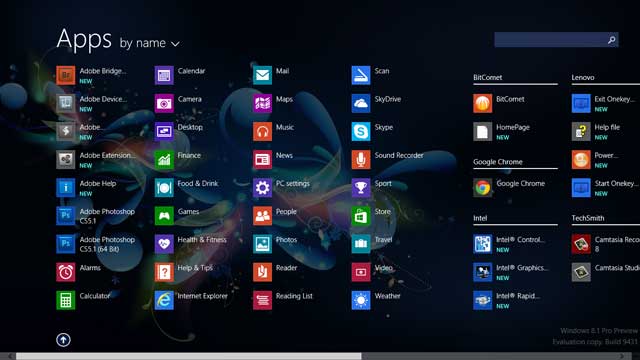Viewport: 640px width, 360px height.
Task: Open Sound Recorder microphone icon
Action: (x=361, y=160)
